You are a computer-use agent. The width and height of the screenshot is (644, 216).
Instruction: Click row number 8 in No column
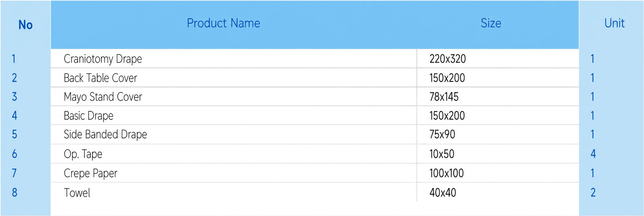(x=15, y=193)
